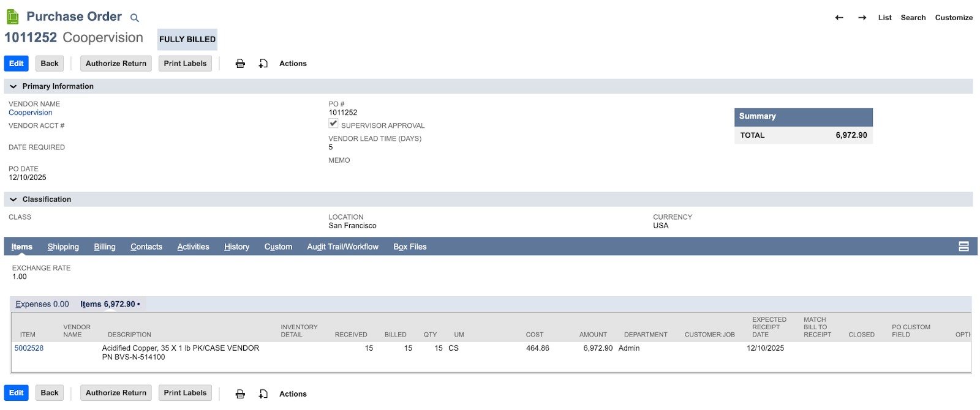This screenshot has width=980, height=410.
Task: Click the top new document icon
Action: click(x=263, y=64)
